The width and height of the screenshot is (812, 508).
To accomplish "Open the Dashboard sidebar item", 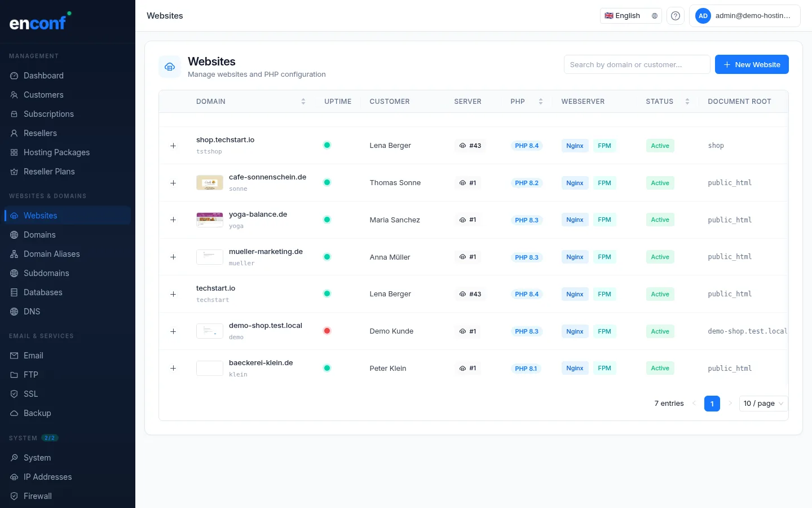I will 68,76.
